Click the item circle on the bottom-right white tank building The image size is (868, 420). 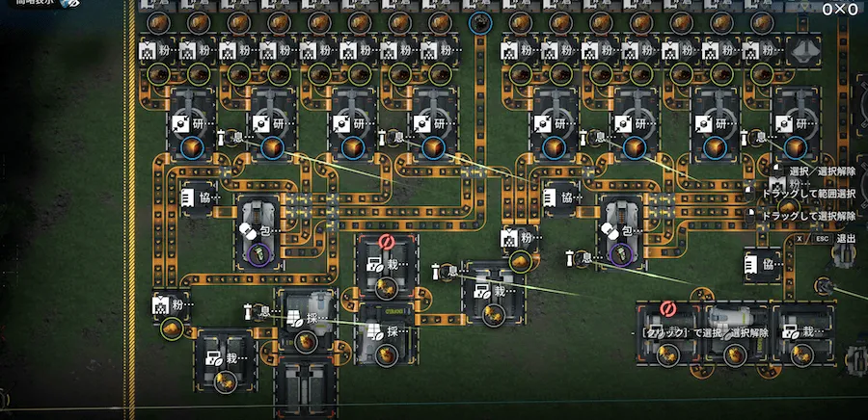pyautogui.click(x=735, y=354)
